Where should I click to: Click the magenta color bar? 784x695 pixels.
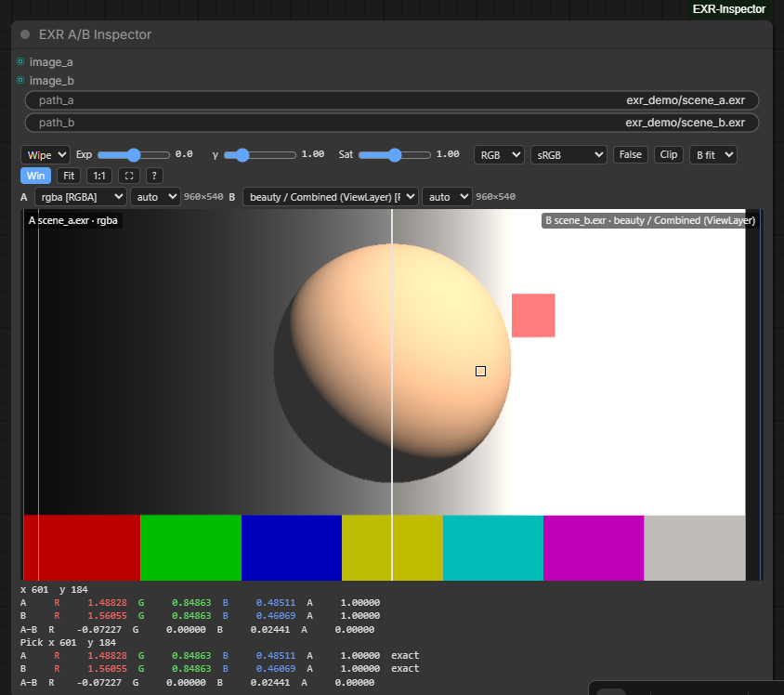594,548
